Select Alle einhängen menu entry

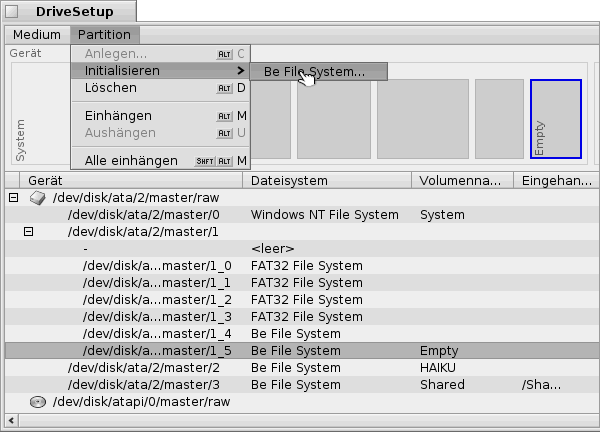pyautogui.click(x=131, y=160)
